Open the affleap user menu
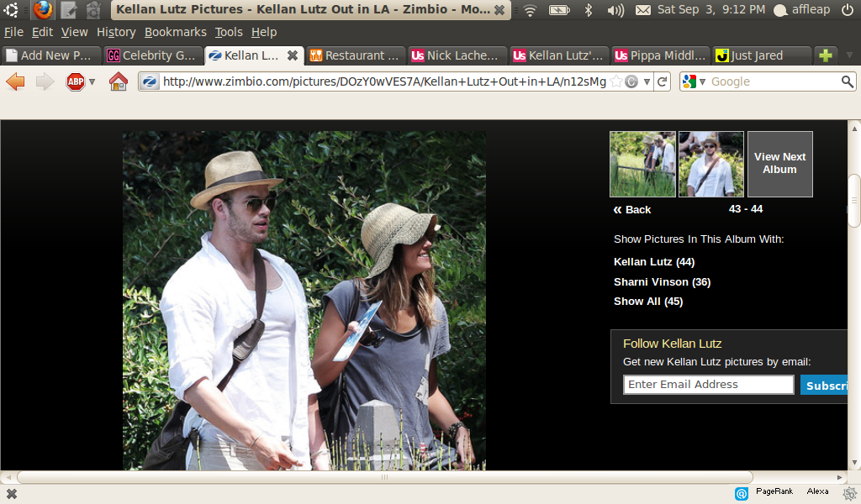 click(x=801, y=10)
